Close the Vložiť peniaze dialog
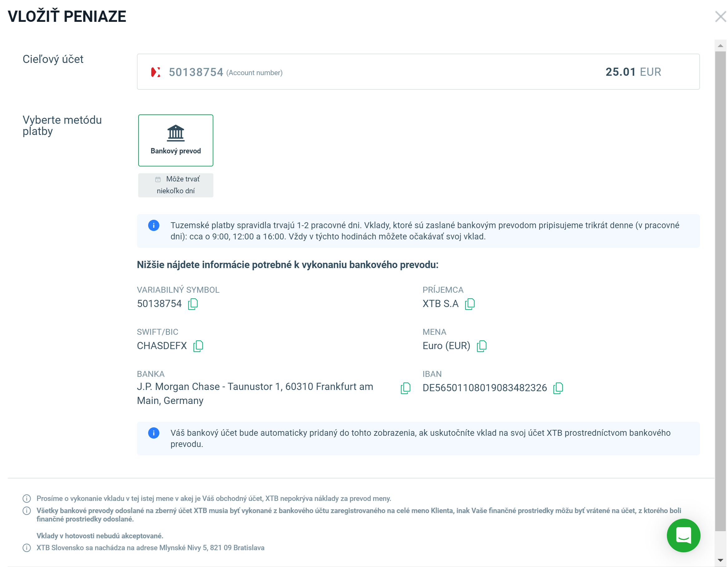Image resolution: width=728 pixels, height=567 pixels. [x=720, y=16]
